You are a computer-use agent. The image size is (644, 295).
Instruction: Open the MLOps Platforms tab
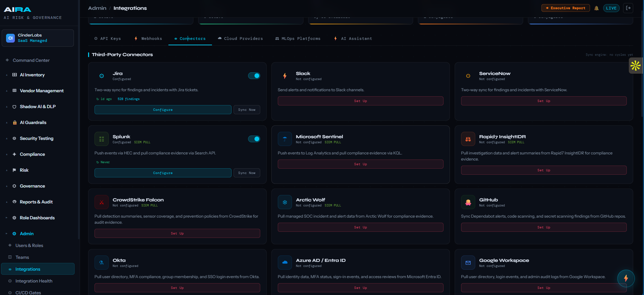click(x=298, y=39)
